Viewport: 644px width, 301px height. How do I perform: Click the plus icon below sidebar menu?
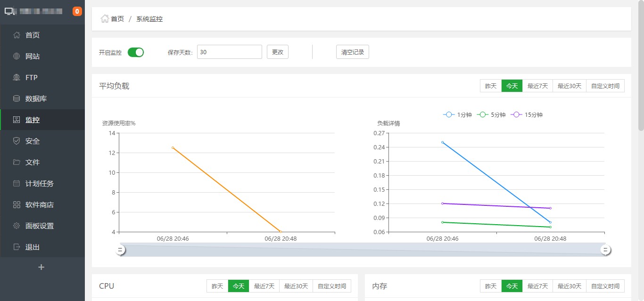[x=41, y=267]
